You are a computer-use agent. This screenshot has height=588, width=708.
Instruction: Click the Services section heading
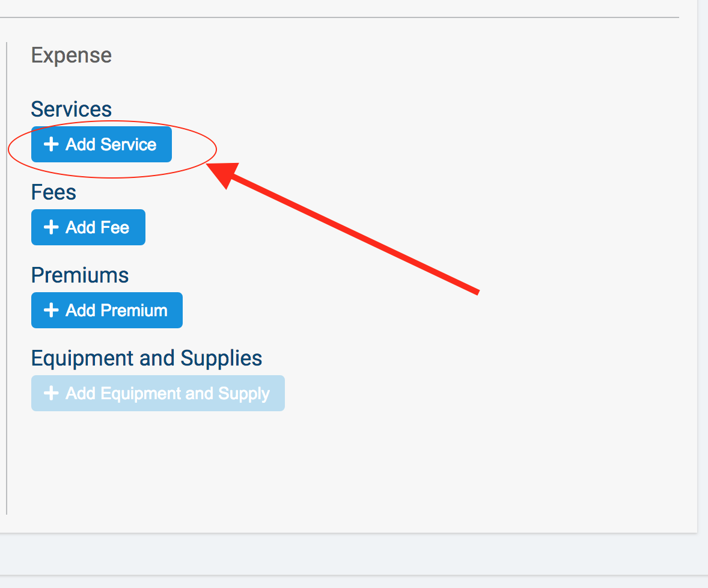(71, 109)
